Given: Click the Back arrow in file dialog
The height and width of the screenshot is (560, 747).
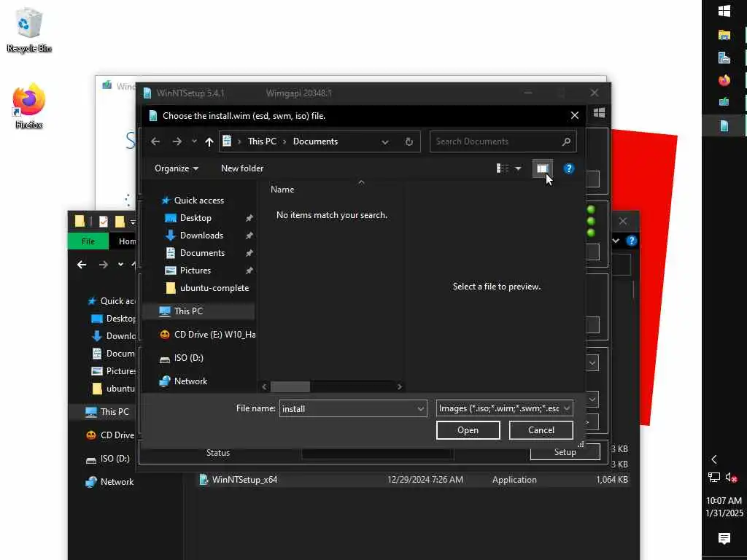Looking at the screenshot, I should point(155,141).
